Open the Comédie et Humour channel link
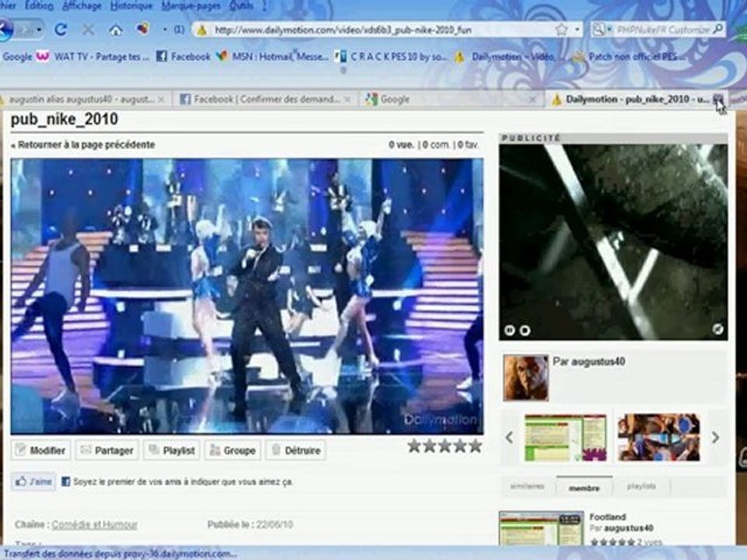 click(x=94, y=525)
